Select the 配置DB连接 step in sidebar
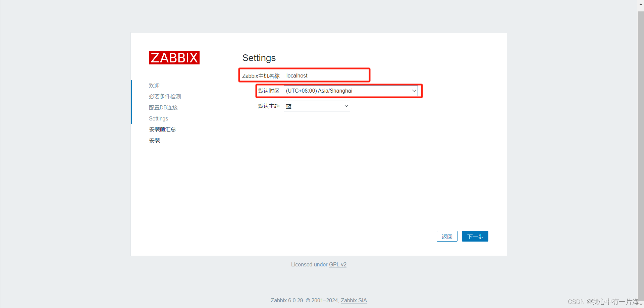 [163, 107]
